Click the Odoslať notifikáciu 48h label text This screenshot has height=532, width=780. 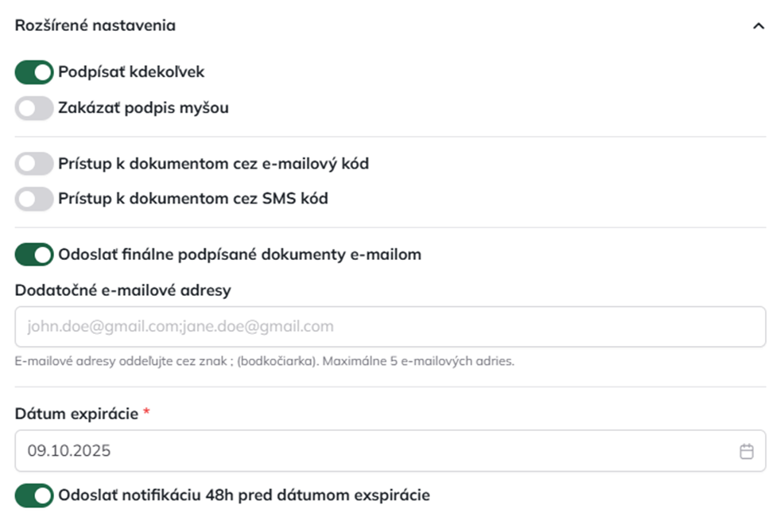click(243, 495)
